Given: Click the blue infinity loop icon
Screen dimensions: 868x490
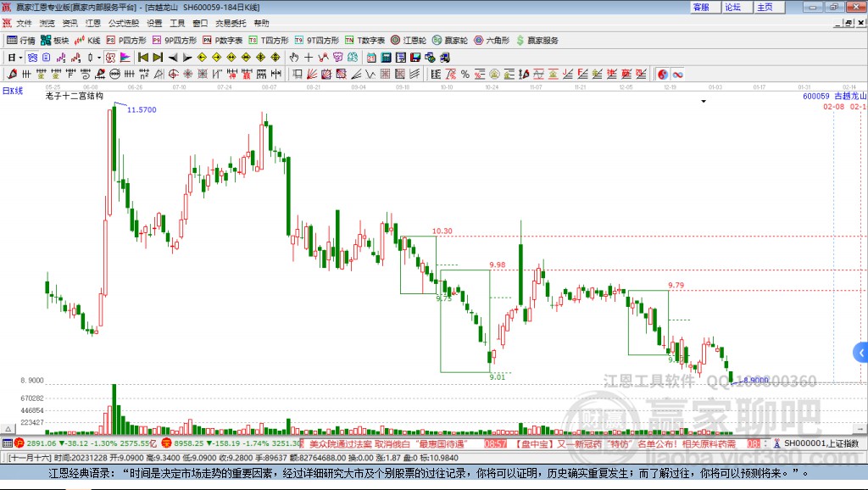Looking at the screenshot, I should pos(677,74).
